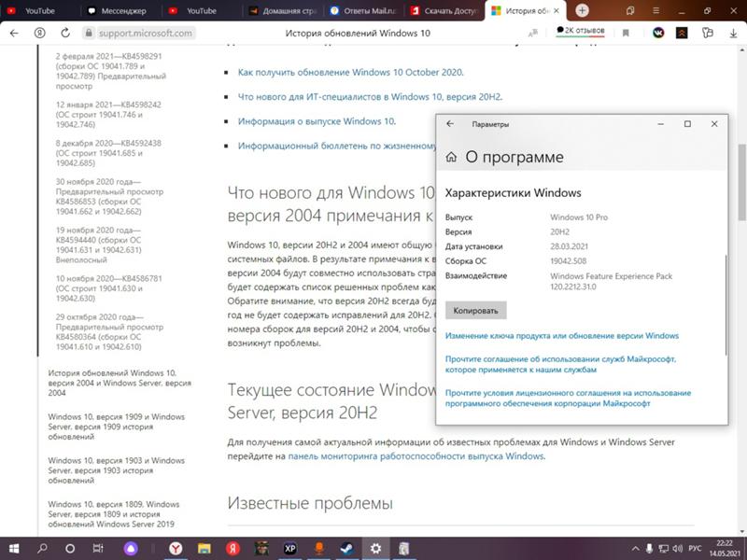Reload the current page
747x560 pixels.
(x=65, y=33)
